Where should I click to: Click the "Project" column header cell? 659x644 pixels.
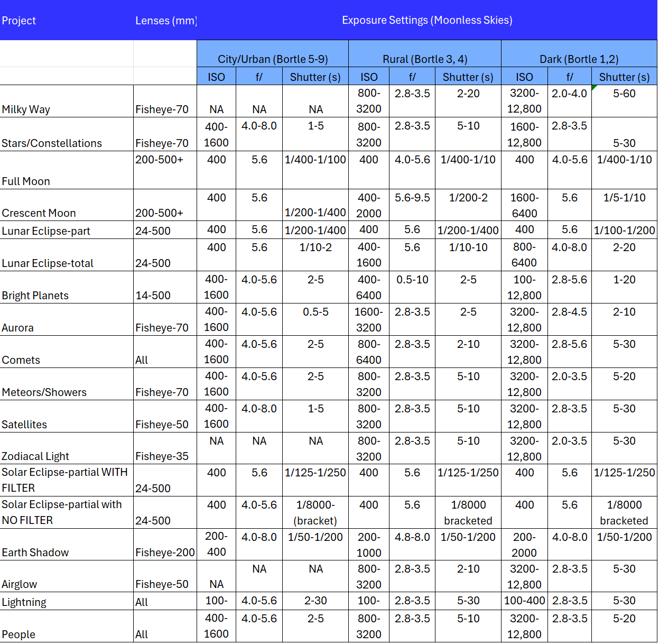click(19, 21)
